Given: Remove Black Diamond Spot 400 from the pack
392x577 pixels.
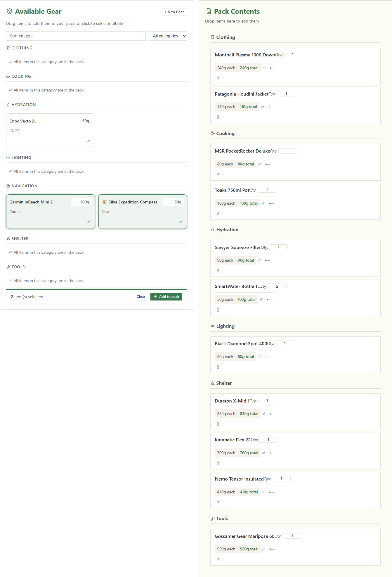Looking at the screenshot, I should point(268,357).
